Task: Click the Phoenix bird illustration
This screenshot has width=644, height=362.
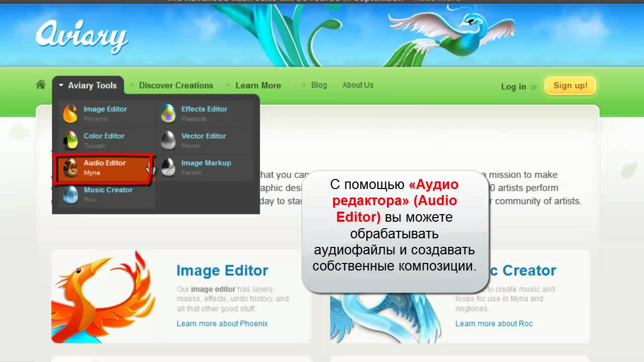Action: pos(103,297)
